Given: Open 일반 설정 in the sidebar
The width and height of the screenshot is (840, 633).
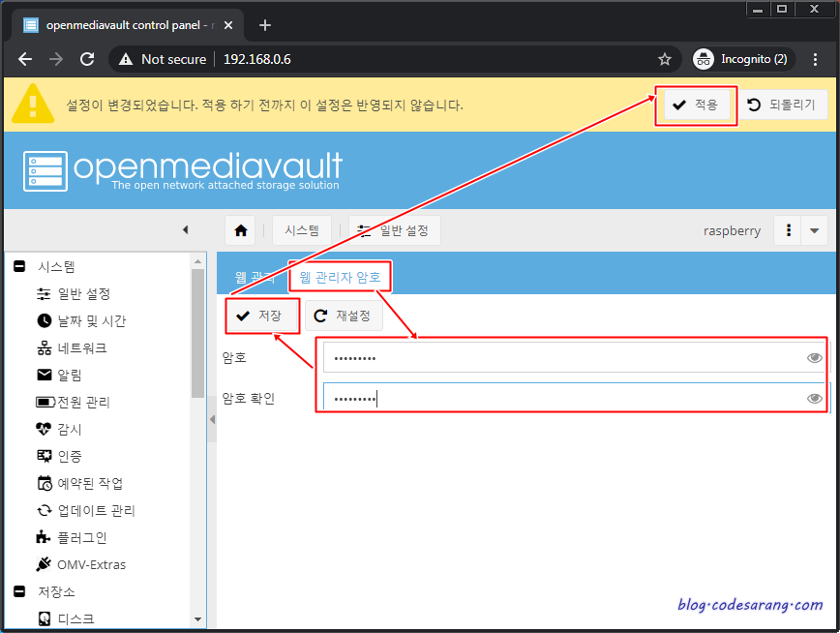Looking at the screenshot, I should (x=74, y=293).
